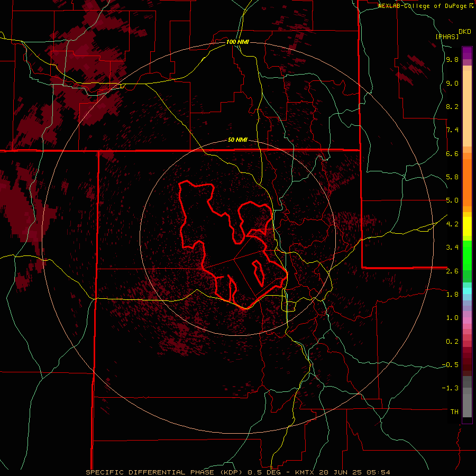
Task: Click the 9.8 value on color scale
Action: [452, 60]
